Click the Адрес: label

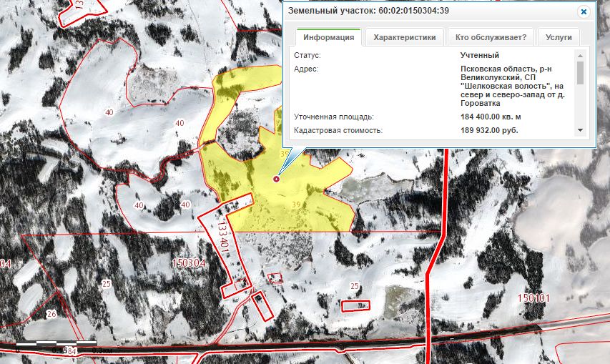pos(306,69)
